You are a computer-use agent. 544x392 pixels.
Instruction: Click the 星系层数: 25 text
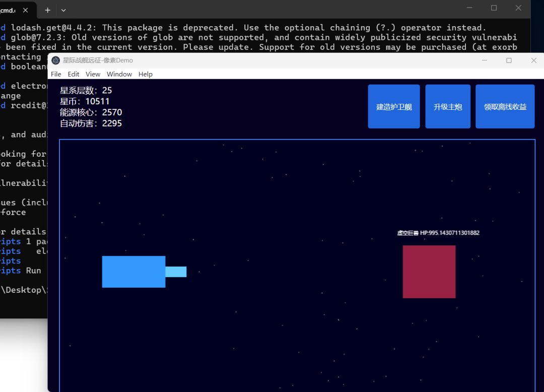point(86,91)
